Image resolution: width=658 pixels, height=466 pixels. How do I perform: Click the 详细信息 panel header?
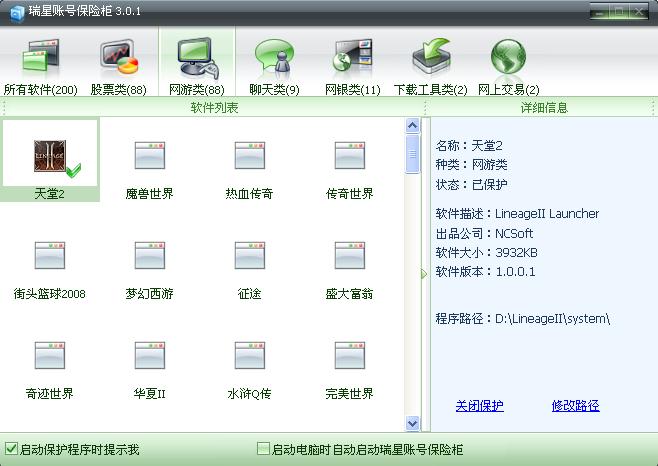544,107
